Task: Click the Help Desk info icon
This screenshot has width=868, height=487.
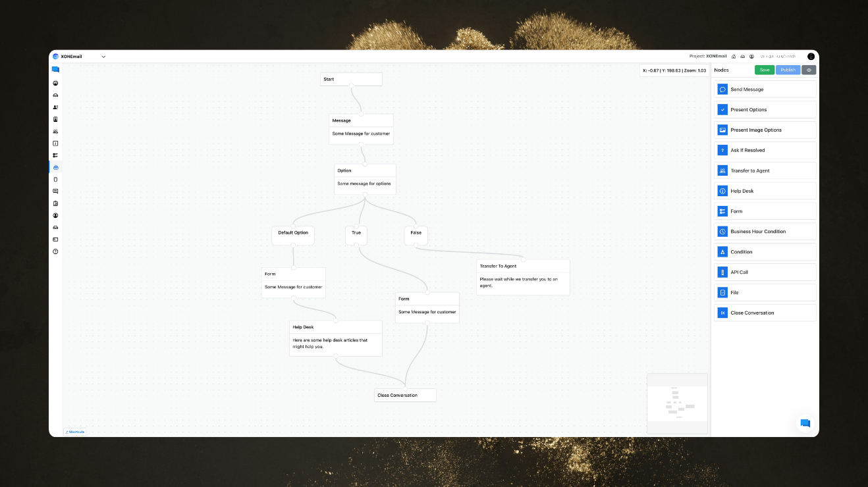Action: (722, 192)
